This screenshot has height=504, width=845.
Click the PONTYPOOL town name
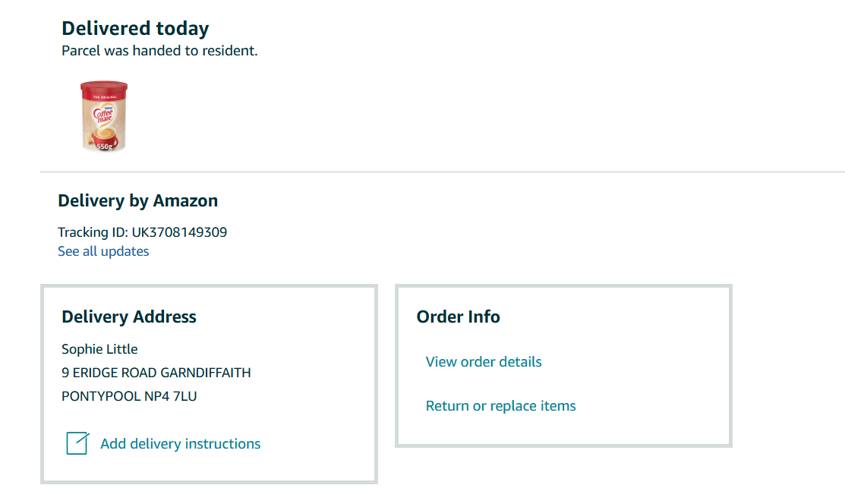101,396
